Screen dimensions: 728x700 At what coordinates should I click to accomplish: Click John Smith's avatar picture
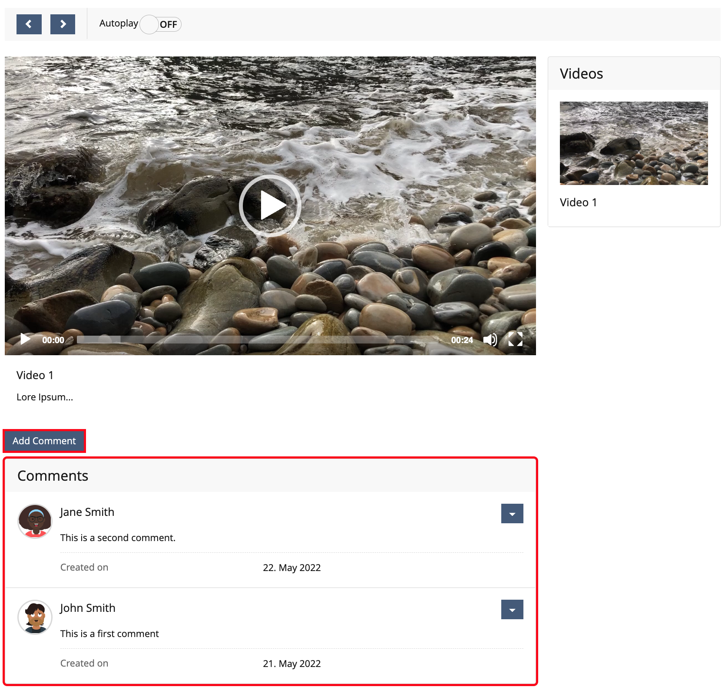click(x=35, y=617)
